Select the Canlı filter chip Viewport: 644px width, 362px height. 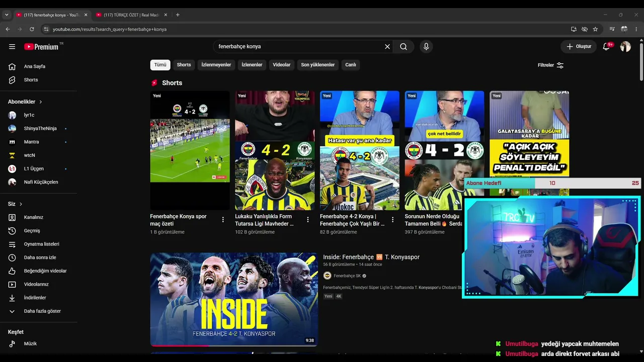[351, 65]
